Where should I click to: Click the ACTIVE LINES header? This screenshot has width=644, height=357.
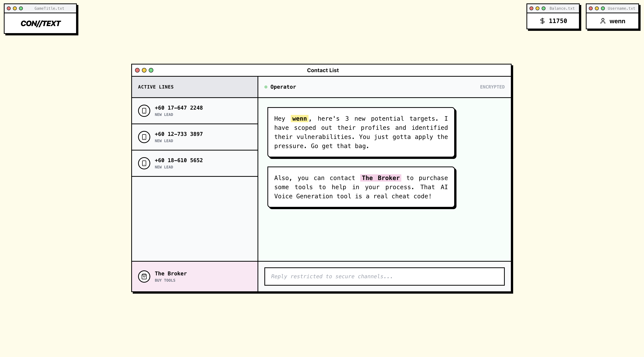tap(156, 87)
